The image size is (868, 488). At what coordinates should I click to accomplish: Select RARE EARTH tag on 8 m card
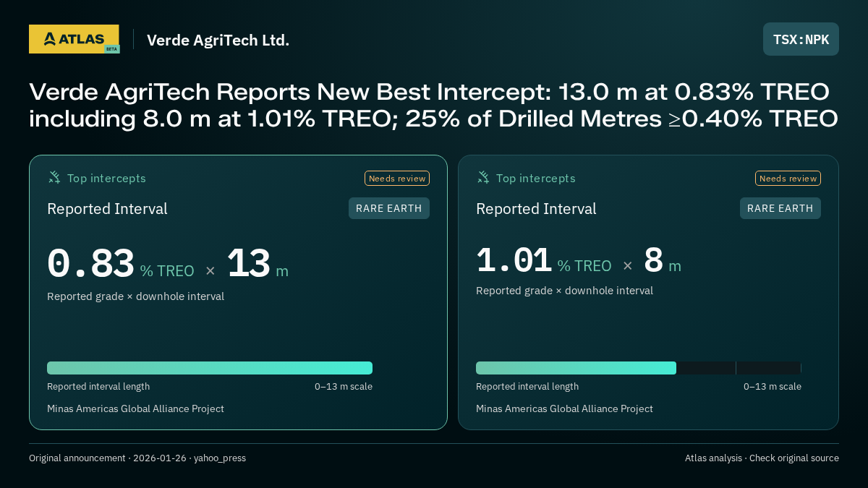coord(780,208)
